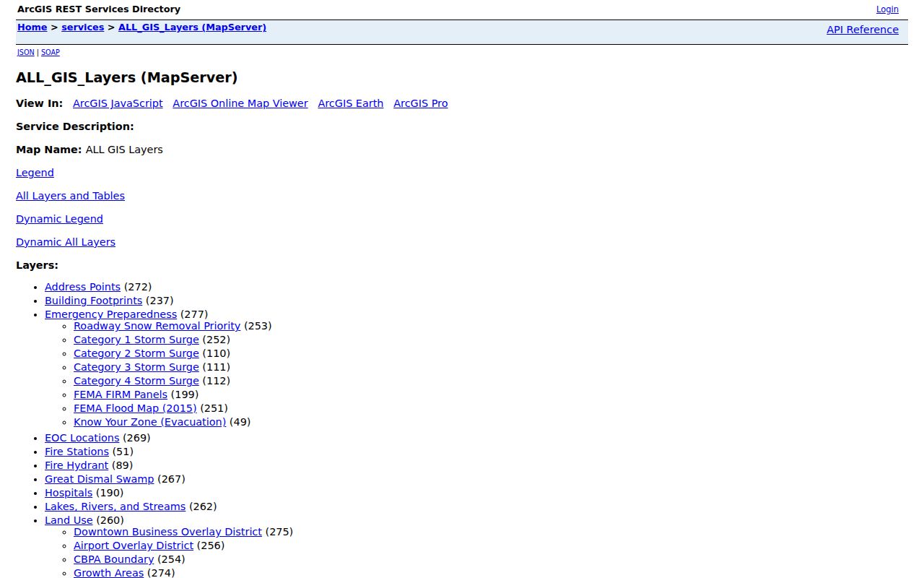View in ArcGIS JavaScript
924x578 pixels.
(118, 103)
